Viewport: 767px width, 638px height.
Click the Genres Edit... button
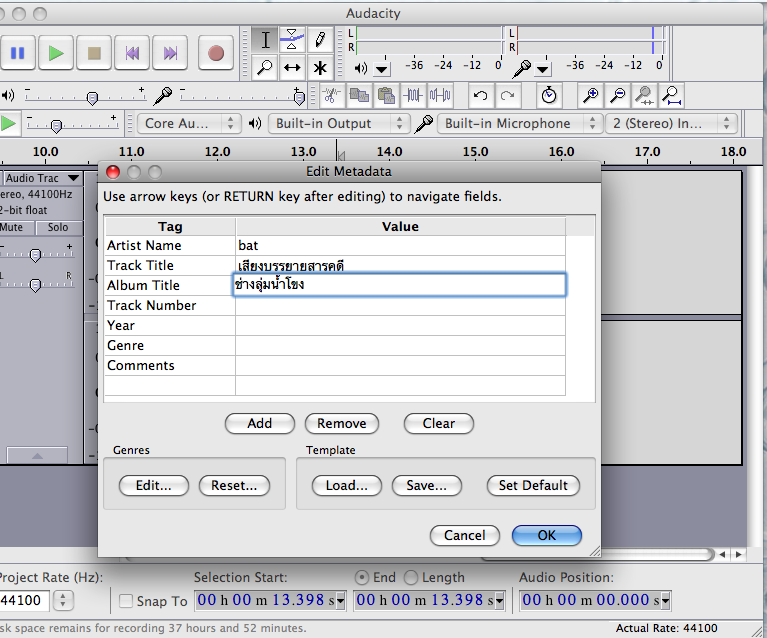pyautogui.click(x=154, y=485)
